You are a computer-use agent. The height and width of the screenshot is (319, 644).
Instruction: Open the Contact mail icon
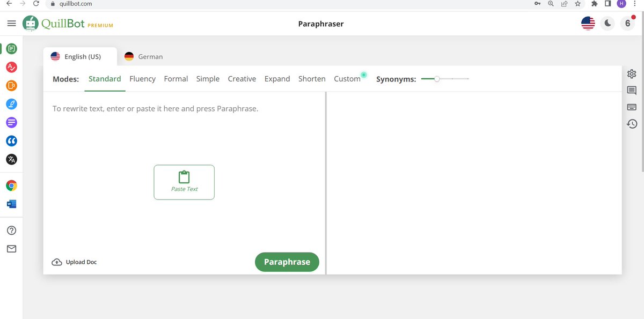[11, 249]
